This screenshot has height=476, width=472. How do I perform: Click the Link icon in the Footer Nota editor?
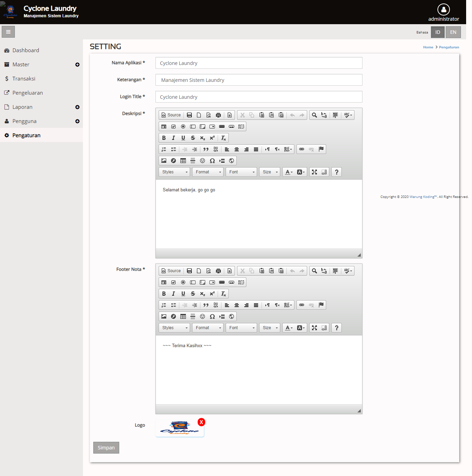point(302,305)
